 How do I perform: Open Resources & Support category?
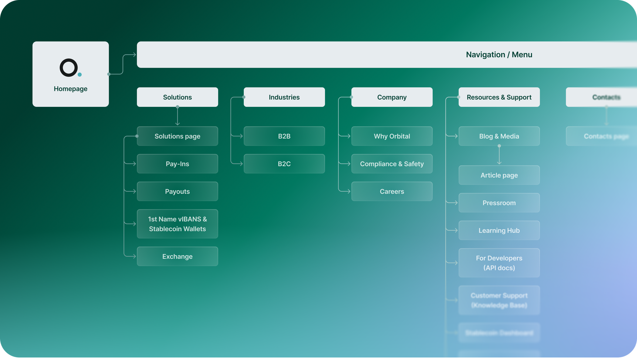pyautogui.click(x=499, y=97)
